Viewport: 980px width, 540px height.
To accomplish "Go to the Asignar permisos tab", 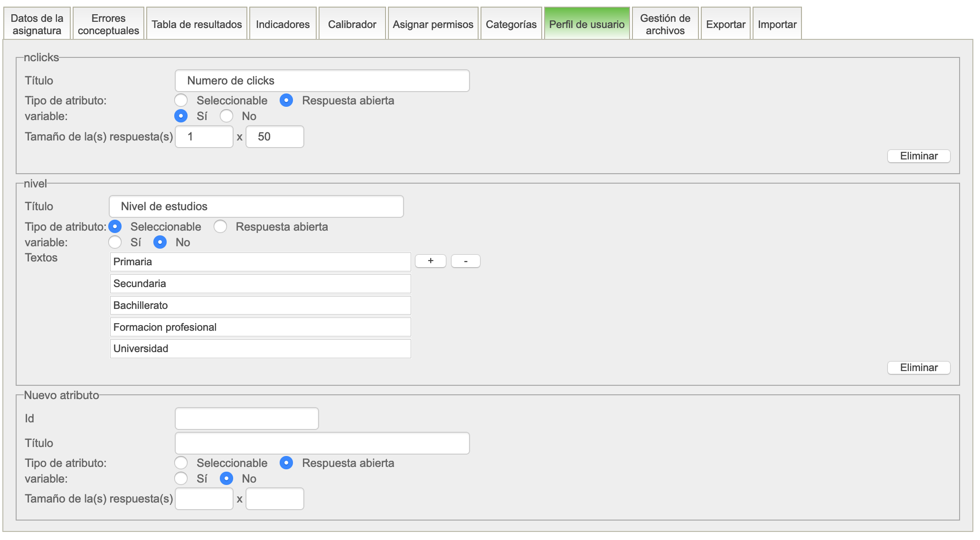I will point(433,24).
